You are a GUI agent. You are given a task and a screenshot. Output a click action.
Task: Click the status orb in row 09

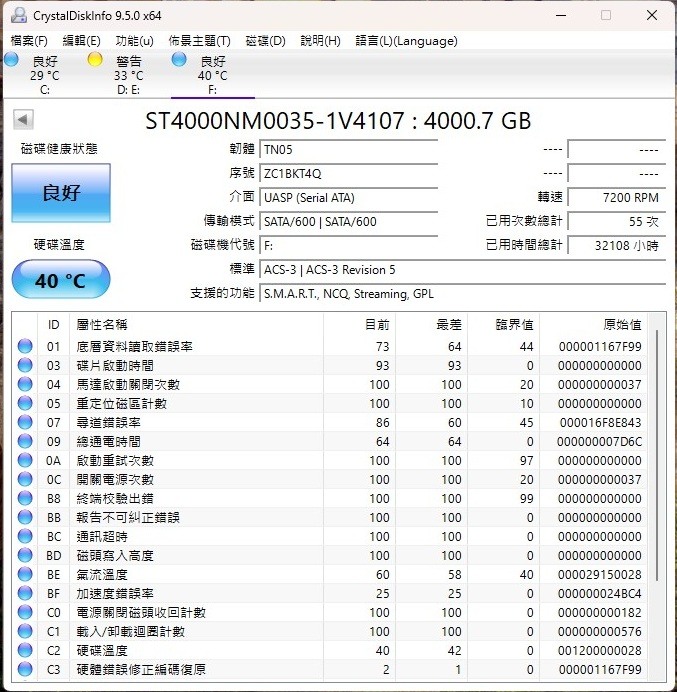click(x=25, y=441)
